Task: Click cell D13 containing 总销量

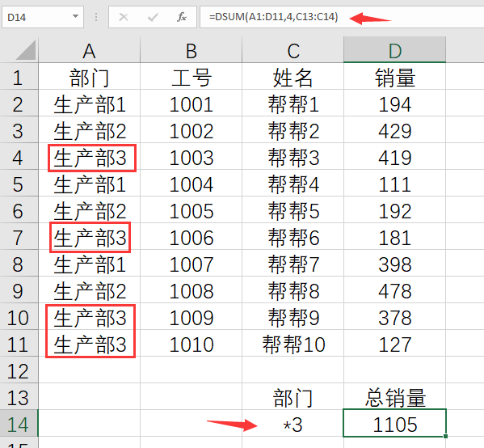Action: (395, 397)
